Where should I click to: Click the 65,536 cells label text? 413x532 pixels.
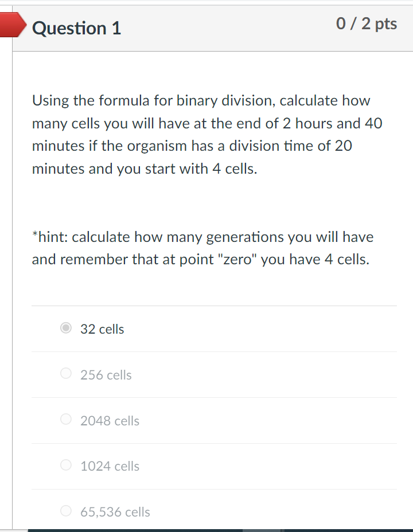point(115,512)
